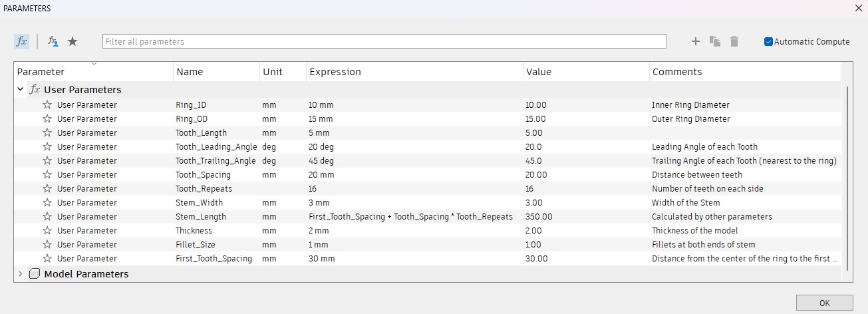Click the empty comment cell for Tooth_Length
This screenshot has height=314, width=868.
tap(745, 132)
